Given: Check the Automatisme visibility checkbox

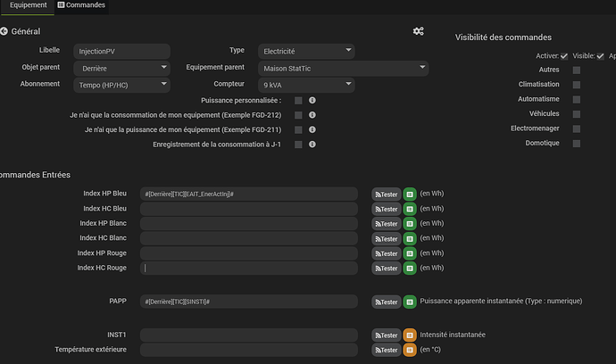Looking at the screenshot, I should click(x=577, y=99).
